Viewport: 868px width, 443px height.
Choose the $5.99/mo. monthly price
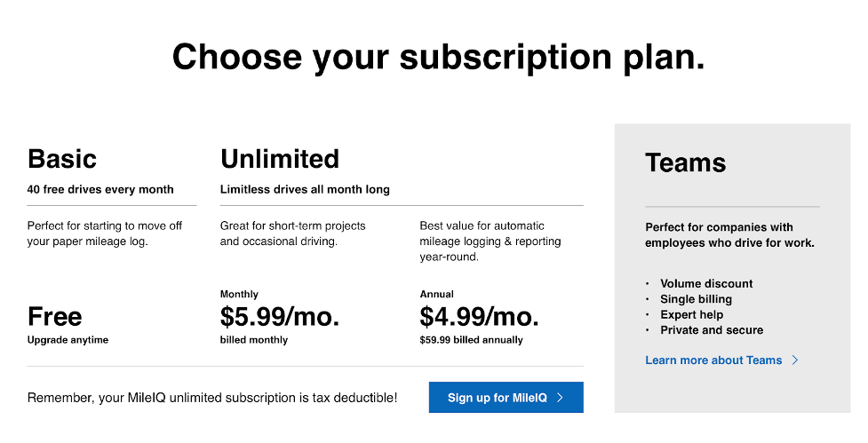[x=280, y=316]
